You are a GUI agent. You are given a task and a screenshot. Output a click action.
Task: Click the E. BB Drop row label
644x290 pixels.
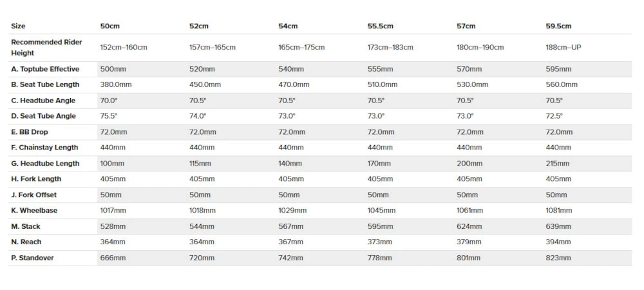pyautogui.click(x=30, y=132)
